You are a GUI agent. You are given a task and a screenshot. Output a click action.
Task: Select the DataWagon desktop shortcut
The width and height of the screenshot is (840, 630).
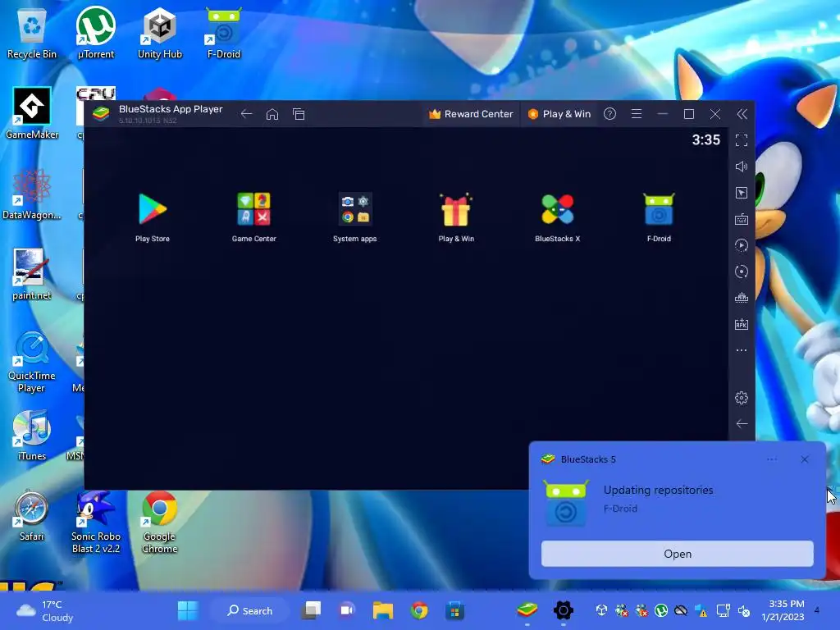pos(32,194)
